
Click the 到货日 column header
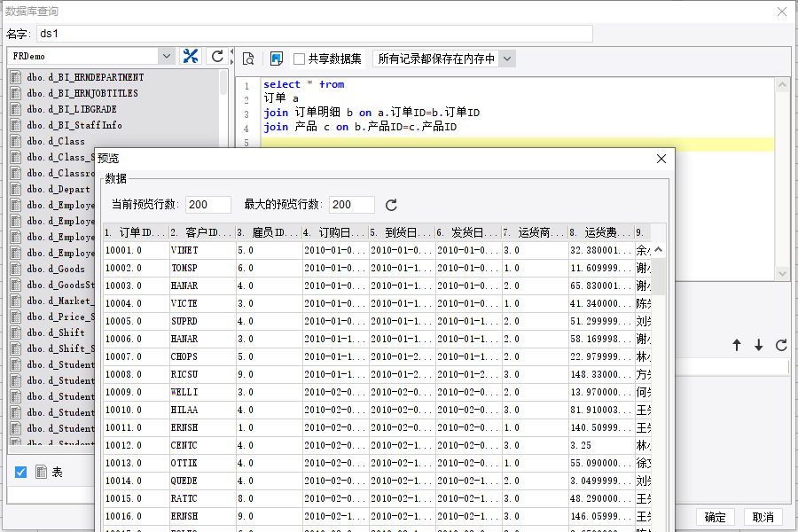(402, 232)
